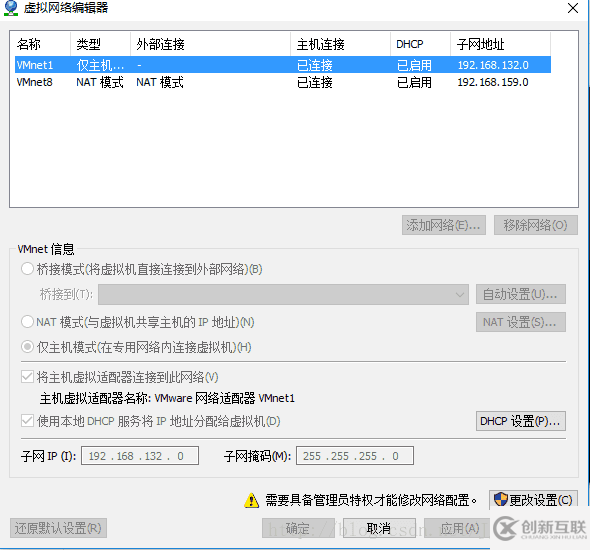
Task: Click 已启用 in VMnet1 row
Action: pos(414,65)
